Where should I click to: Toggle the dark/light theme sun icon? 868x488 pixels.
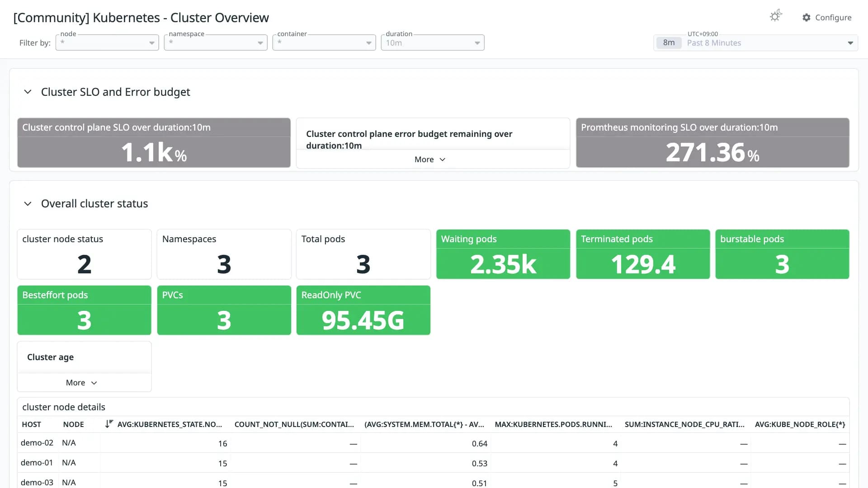coord(776,16)
